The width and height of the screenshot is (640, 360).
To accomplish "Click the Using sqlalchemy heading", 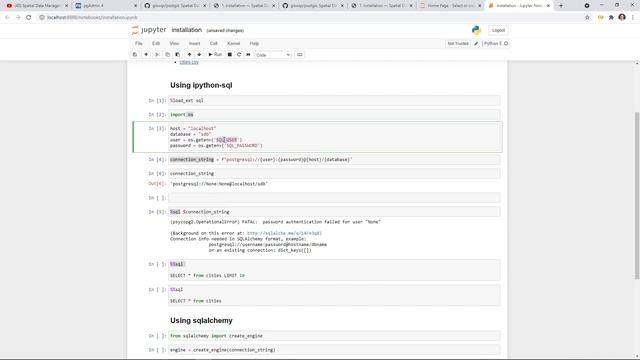I will point(201,320).
